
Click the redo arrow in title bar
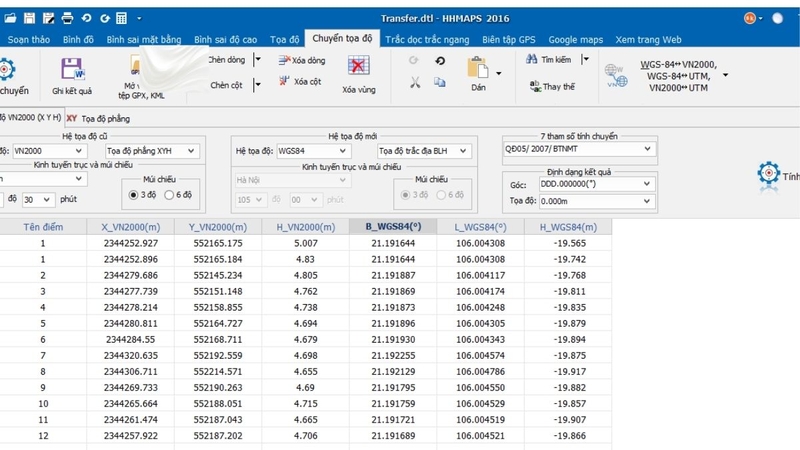[105, 18]
